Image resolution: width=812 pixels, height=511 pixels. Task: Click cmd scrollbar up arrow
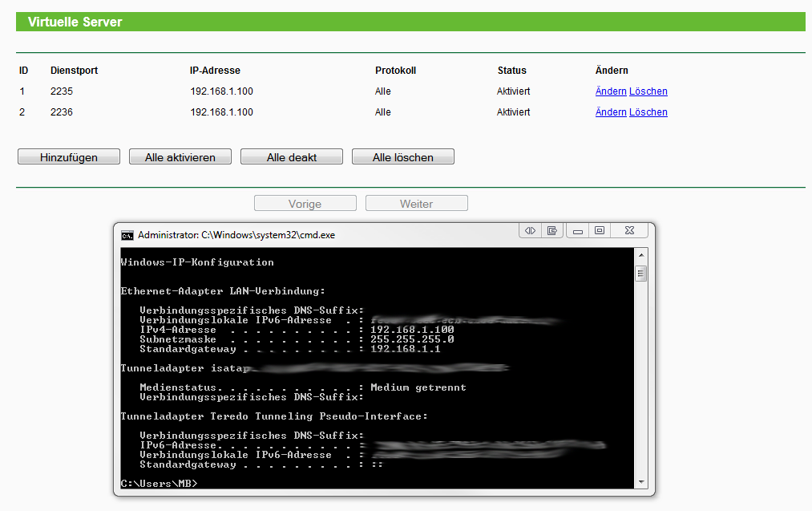[641, 255]
